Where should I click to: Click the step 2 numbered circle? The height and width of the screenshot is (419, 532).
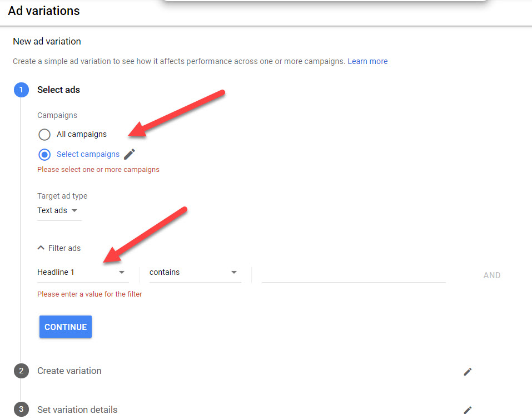click(x=21, y=371)
